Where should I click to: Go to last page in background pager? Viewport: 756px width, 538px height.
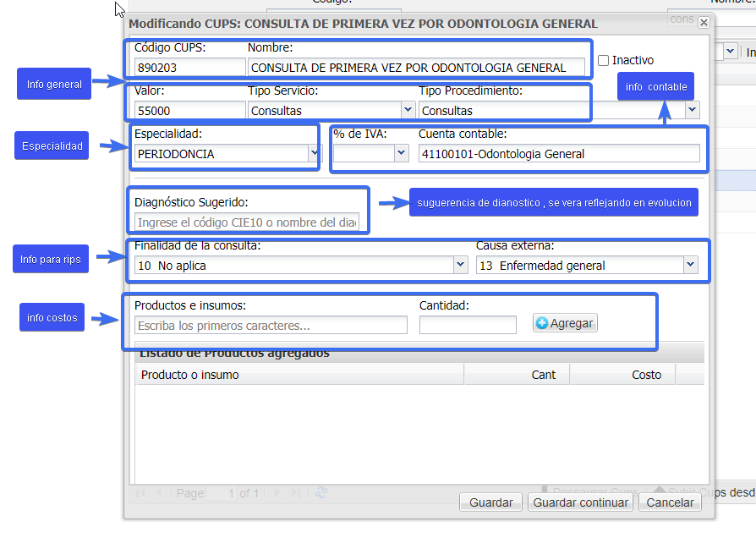tap(296, 492)
